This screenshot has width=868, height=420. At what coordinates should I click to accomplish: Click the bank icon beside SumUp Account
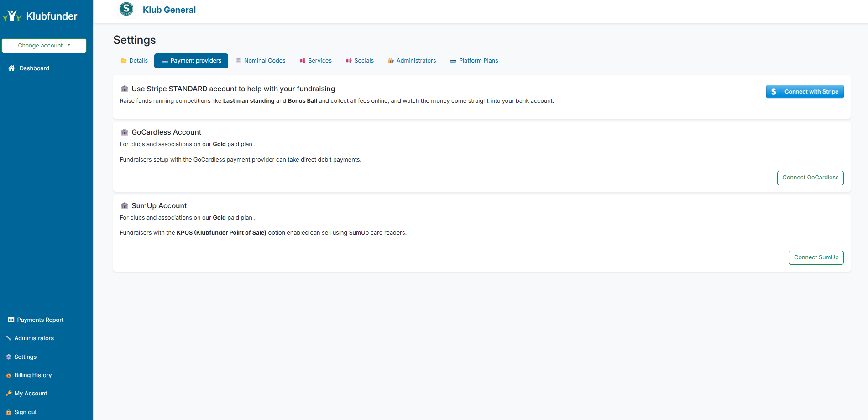point(124,205)
